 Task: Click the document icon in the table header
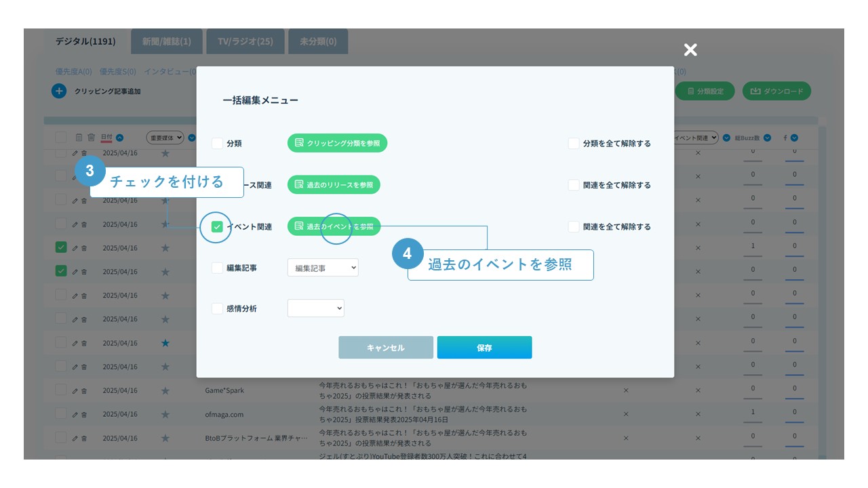tap(79, 138)
